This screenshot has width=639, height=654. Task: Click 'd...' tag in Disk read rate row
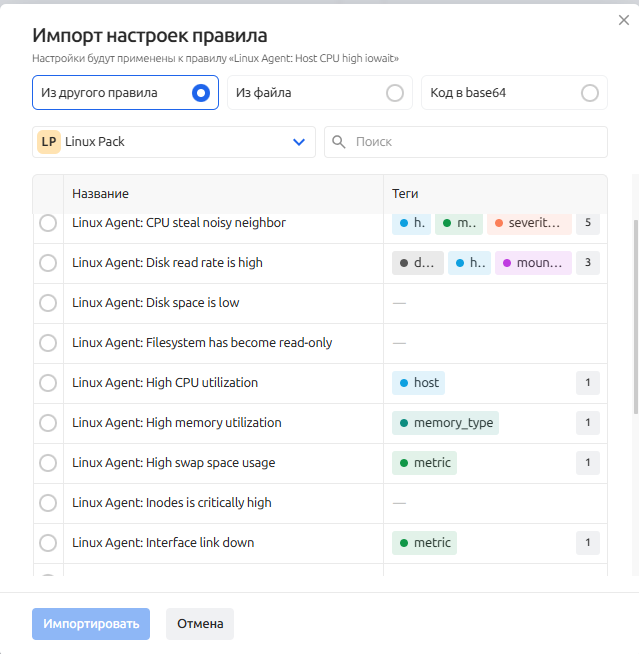[418, 263]
